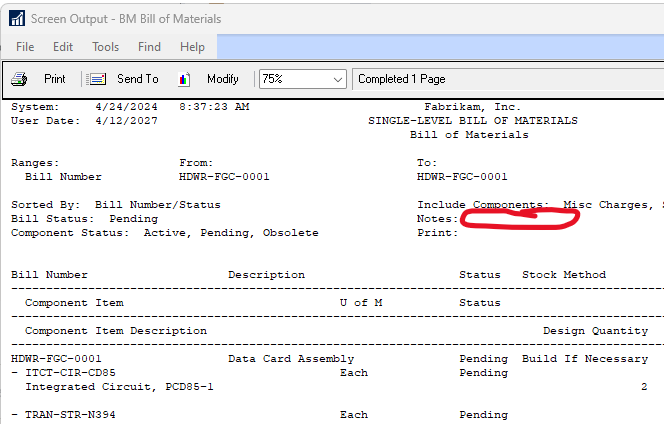This screenshot has width=664, height=424.
Task: Click the Single-Level Bill of Materials heading
Action: click(472, 121)
